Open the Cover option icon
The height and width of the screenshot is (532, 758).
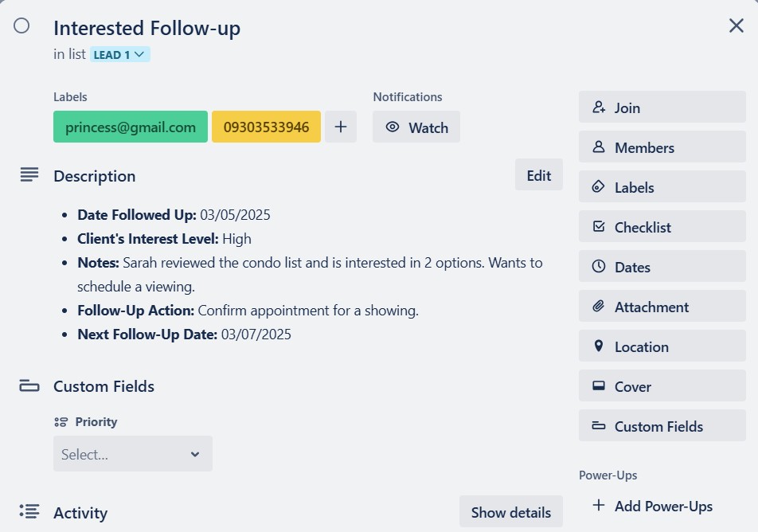599,386
